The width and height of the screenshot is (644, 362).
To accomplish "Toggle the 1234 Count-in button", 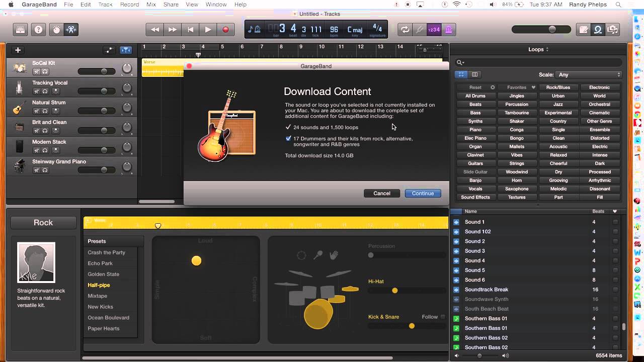I will point(434,30).
